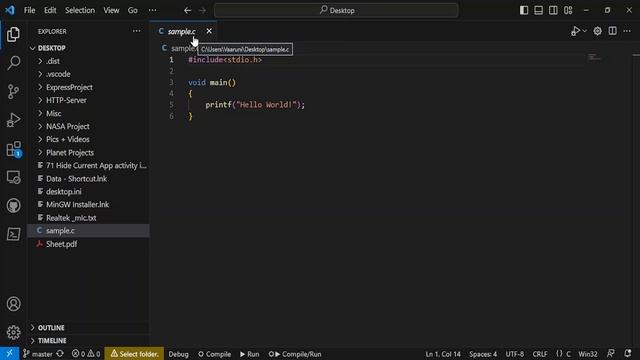Screen dimensions: 640x360
Task: Open the Go menu
Action: pos(133,10)
